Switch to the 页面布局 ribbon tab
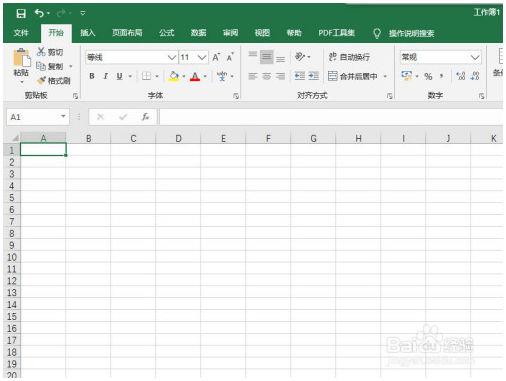Screen dimensions: 506x381 click(127, 33)
